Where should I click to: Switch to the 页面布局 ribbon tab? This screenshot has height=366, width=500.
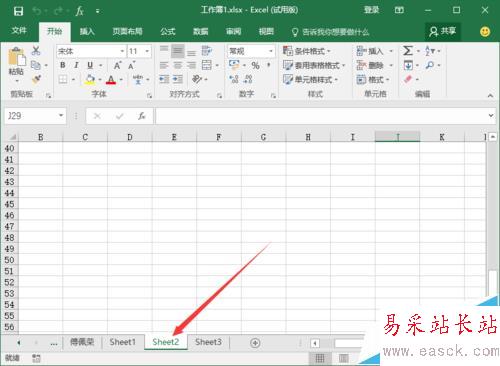[x=127, y=31]
